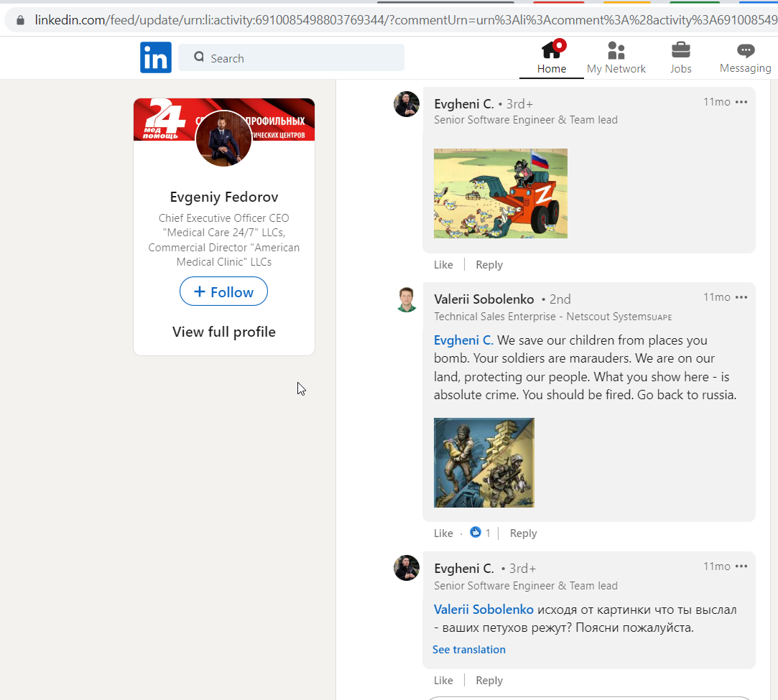Click the Evgheni C. mention in Valerii's comment

coord(463,340)
